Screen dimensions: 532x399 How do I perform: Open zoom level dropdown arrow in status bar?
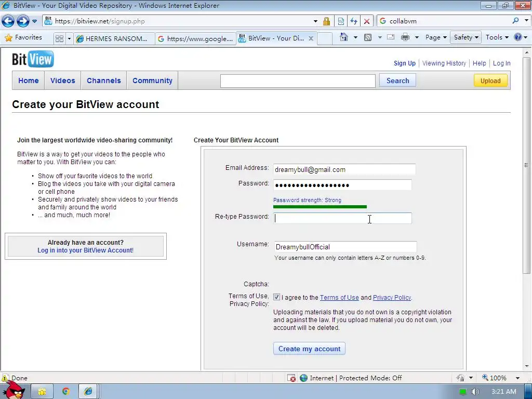click(517, 378)
